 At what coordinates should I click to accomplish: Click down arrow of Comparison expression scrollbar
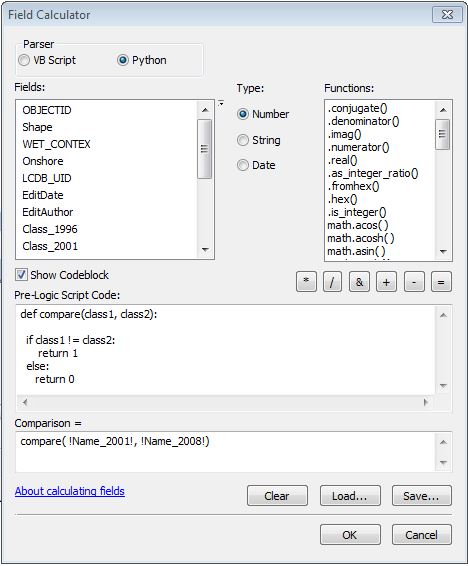coord(443,462)
